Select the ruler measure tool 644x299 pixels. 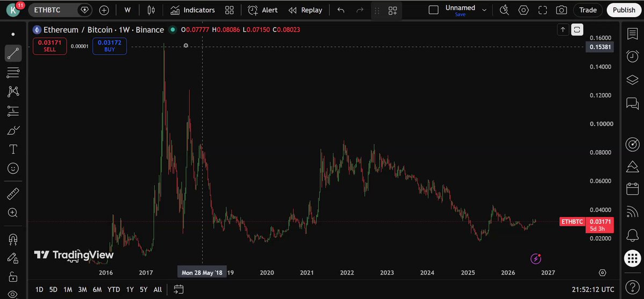[x=13, y=193]
